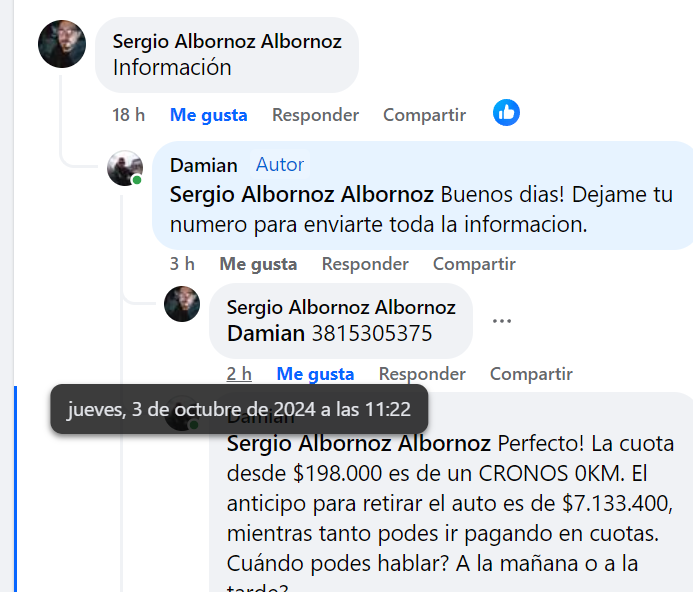The height and width of the screenshot is (592, 693).
Task: Toggle Me gusta on Damian's Buenos dias reply
Action: click(x=258, y=264)
